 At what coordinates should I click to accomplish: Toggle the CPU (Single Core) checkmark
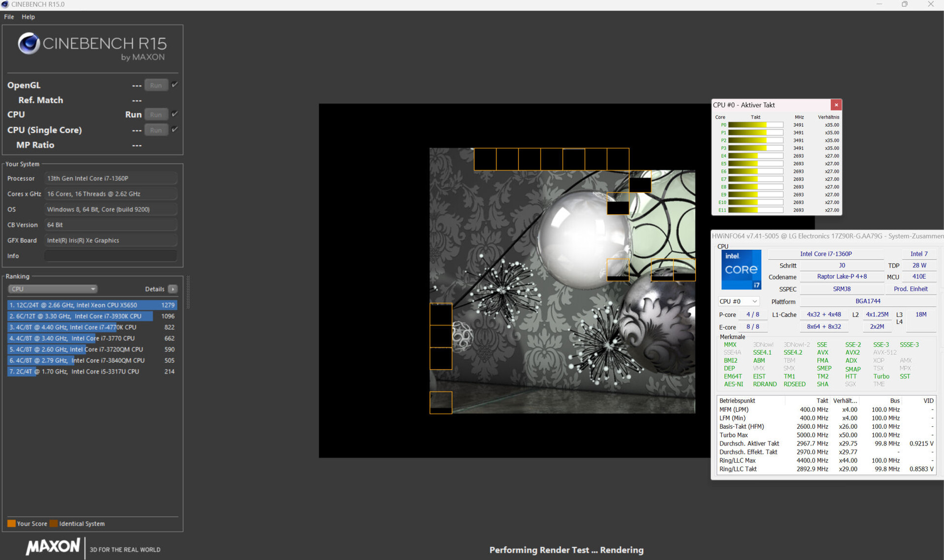(x=175, y=129)
